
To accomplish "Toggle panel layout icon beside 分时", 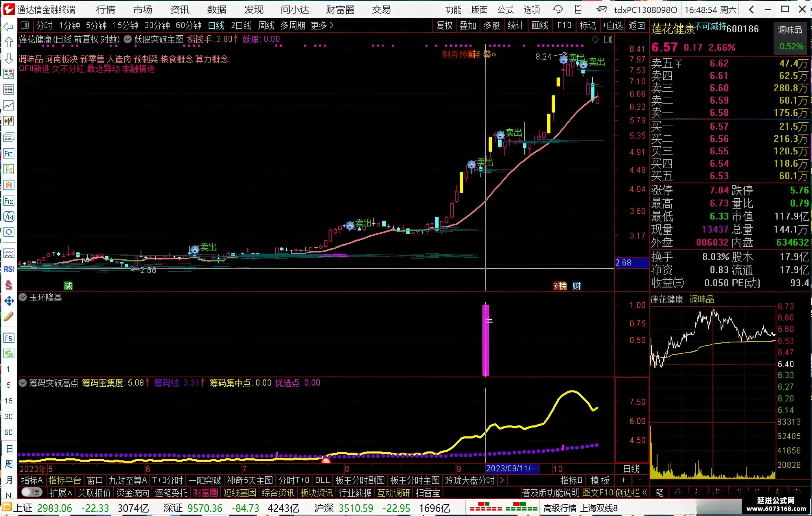I will pos(25,25).
